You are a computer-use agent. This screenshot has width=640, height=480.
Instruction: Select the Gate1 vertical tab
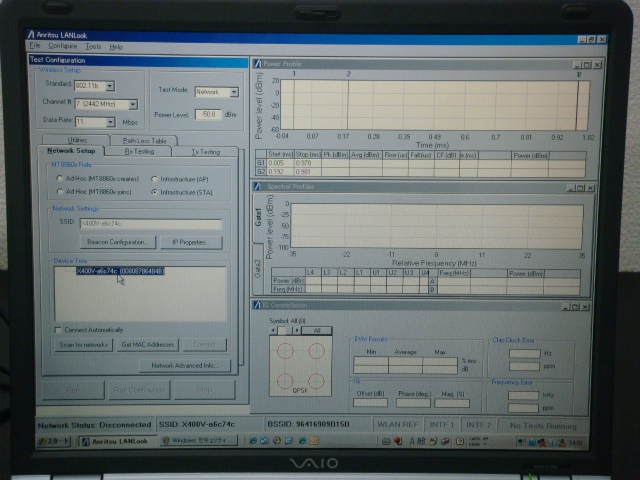(258, 218)
